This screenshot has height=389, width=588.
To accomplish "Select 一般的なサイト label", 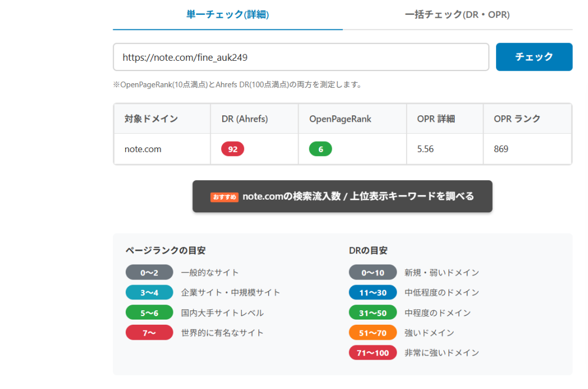I will [x=210, y=273].
